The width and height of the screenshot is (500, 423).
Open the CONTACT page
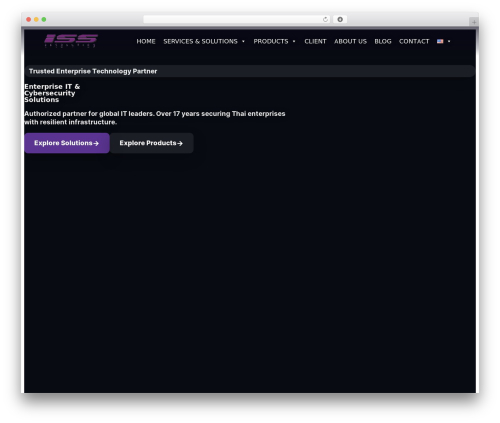(414, 41)
